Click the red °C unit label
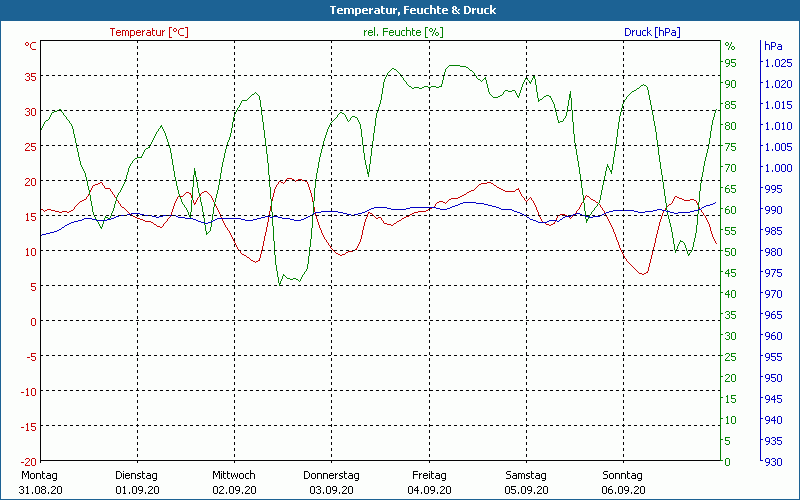Image resolution: width=800 pixels, height=500 pixels. [x=31, y=46]
